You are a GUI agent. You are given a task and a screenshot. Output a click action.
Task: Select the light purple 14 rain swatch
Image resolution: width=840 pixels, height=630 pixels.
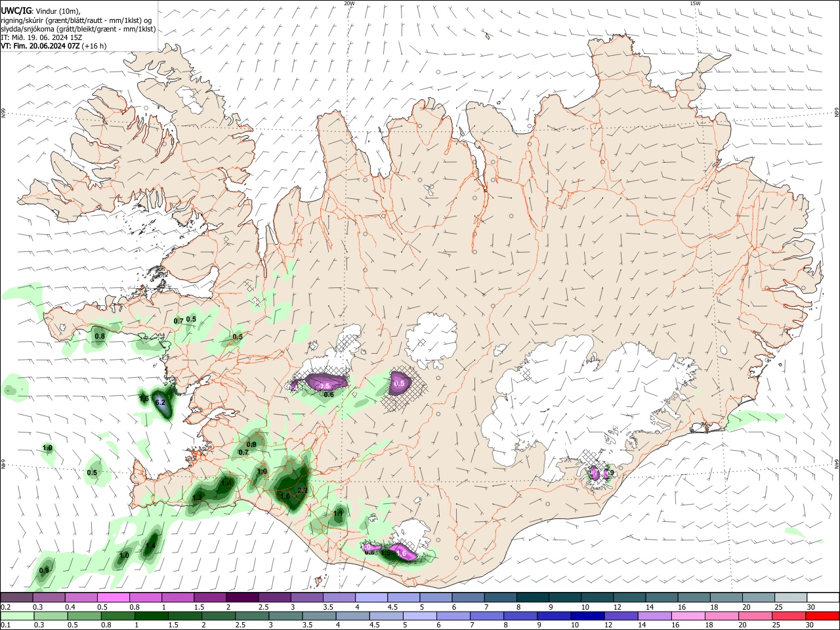point(655,616)
